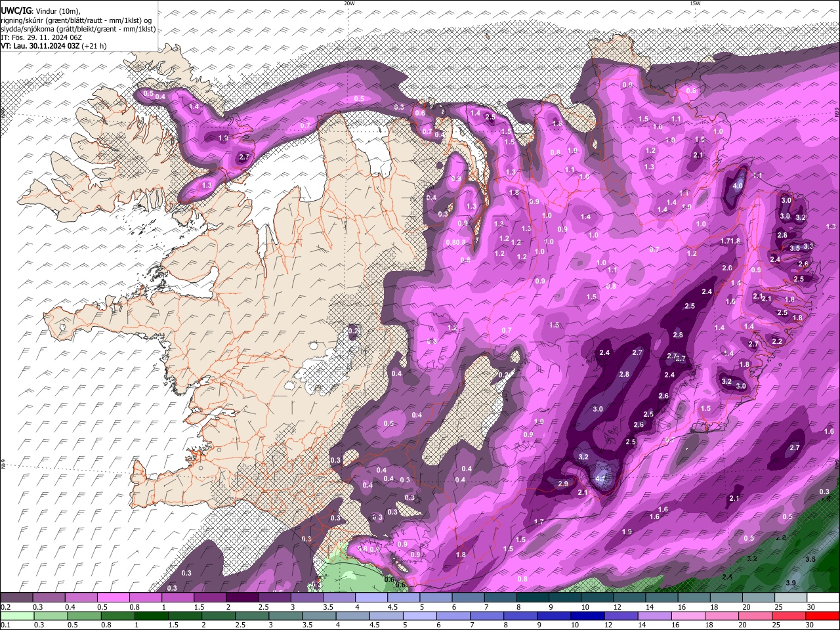Click the 'UWC/IG: Vindur (10m)' title text
This screenshot has height=630, width=840.
pos(41,11)
